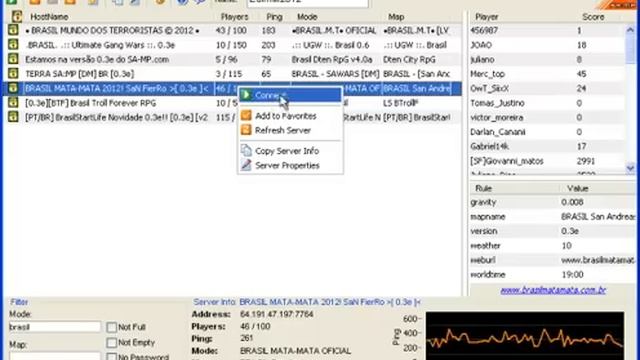640x360 pixels.
Task: Tick the No Password checkbox
Action: (x=111, y=357)
